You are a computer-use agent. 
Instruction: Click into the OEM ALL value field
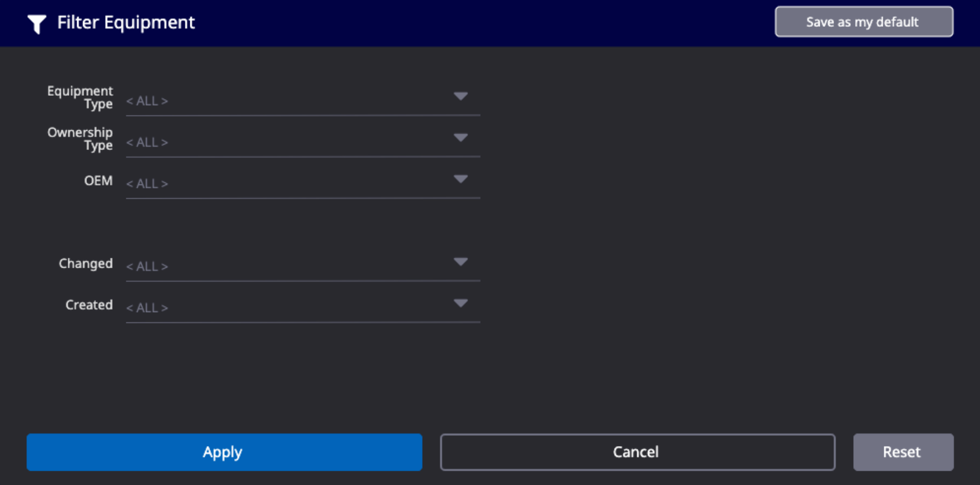(x=303, y=184)
